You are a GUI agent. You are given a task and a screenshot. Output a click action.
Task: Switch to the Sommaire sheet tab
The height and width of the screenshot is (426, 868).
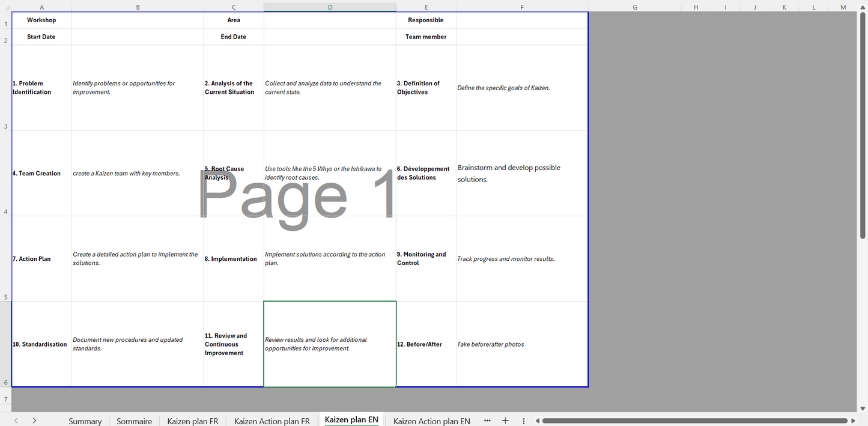(133, 421)
